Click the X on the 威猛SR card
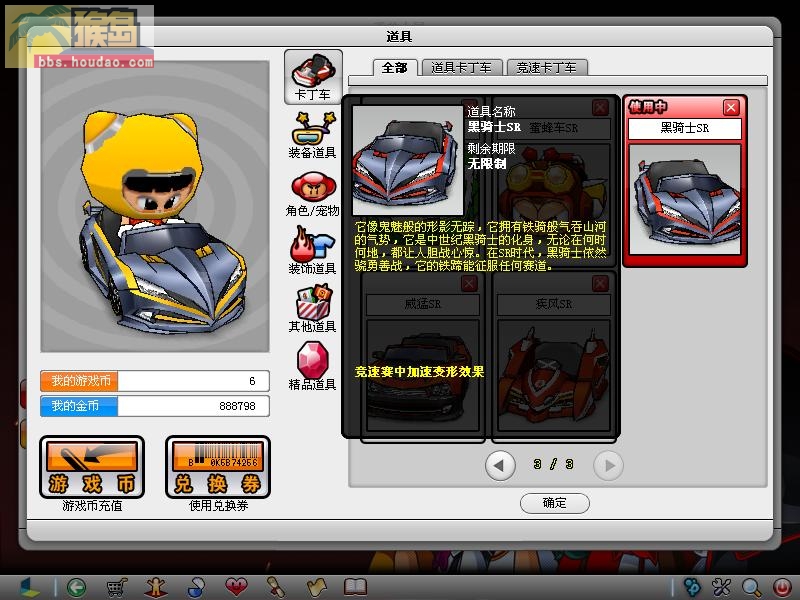This screenshot has height=600, width=800. (469, 284)
